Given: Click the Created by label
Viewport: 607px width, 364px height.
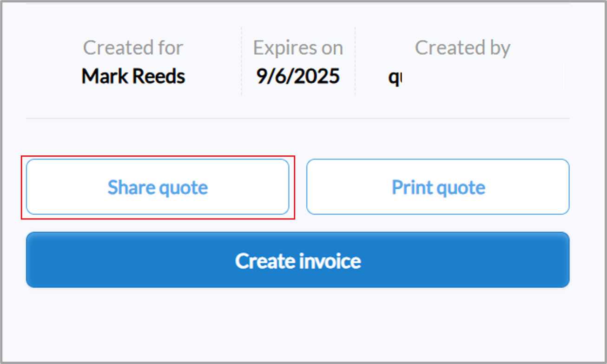Looking at the screenshot, I should click(462, 47).
